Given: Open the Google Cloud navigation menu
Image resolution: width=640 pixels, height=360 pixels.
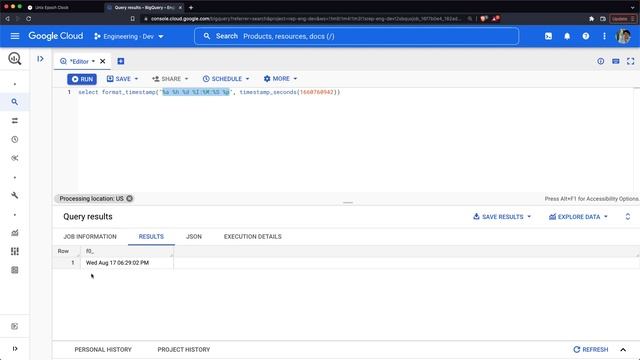Looking at the screenshot, I should coord(15,36).
